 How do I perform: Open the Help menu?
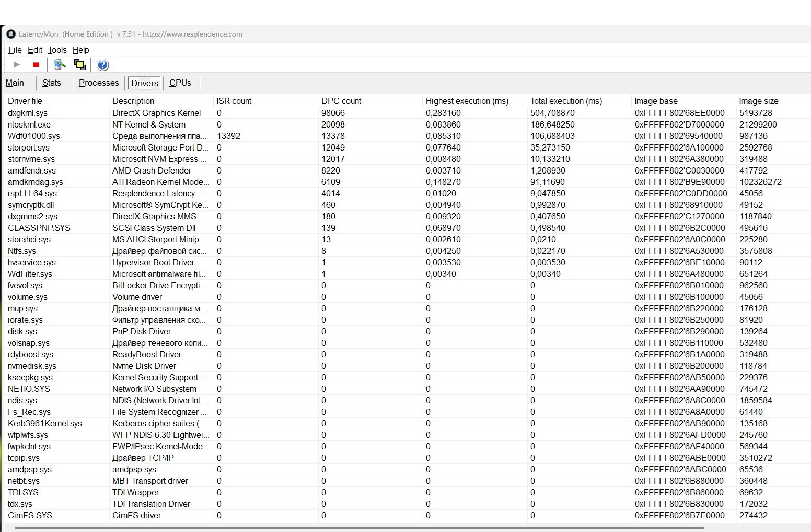pyautogui.click(x=80, y=50)
